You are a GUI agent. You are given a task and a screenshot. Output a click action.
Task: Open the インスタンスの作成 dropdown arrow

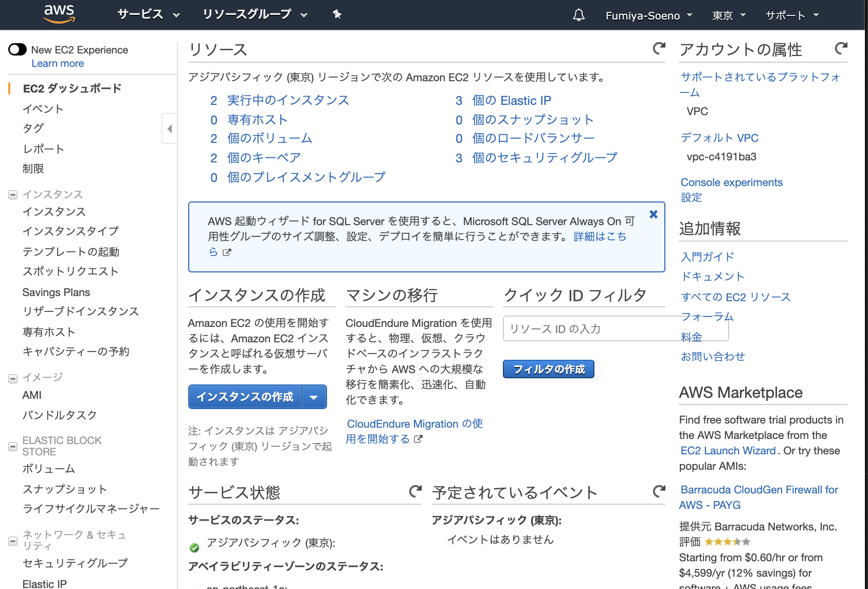click(x=315, y=396)
